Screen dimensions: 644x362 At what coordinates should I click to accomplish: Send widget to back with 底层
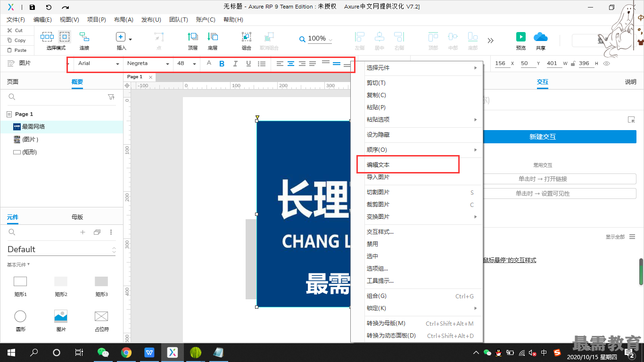(x=213, y=37)
